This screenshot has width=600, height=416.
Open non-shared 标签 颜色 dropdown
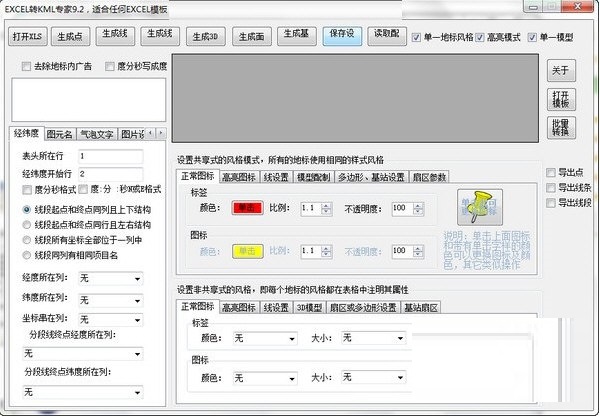click(265, 338)
